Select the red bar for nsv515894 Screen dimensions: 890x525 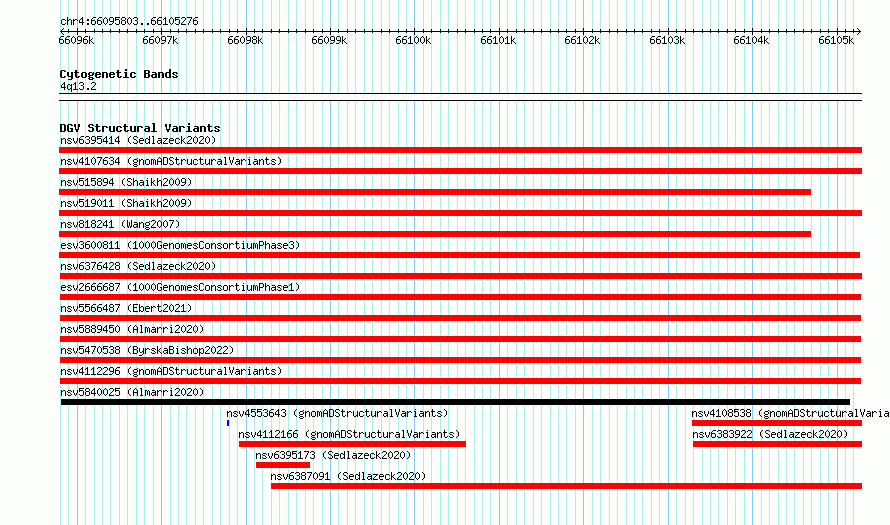[x=435, y=192]
